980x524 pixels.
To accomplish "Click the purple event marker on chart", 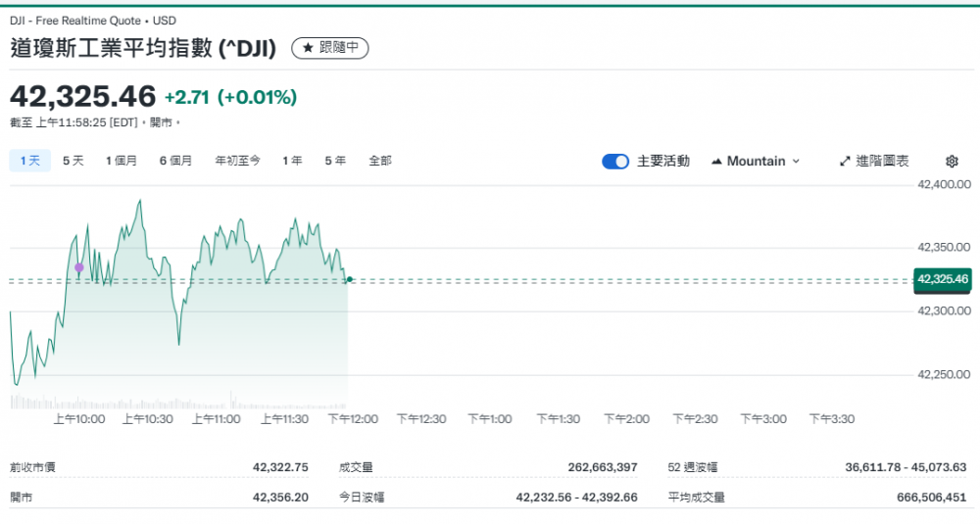I will tap(79, 267).
